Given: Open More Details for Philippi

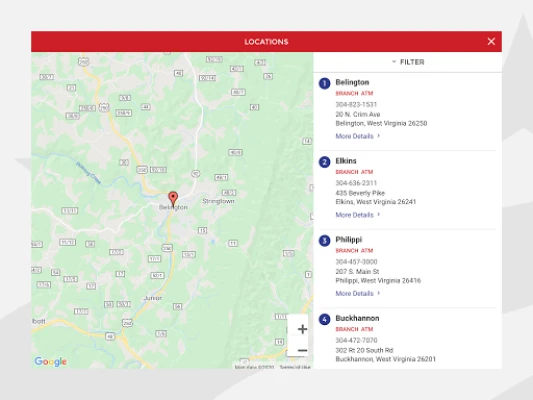Looking at the screenshot, I should (x=358, y=293).
